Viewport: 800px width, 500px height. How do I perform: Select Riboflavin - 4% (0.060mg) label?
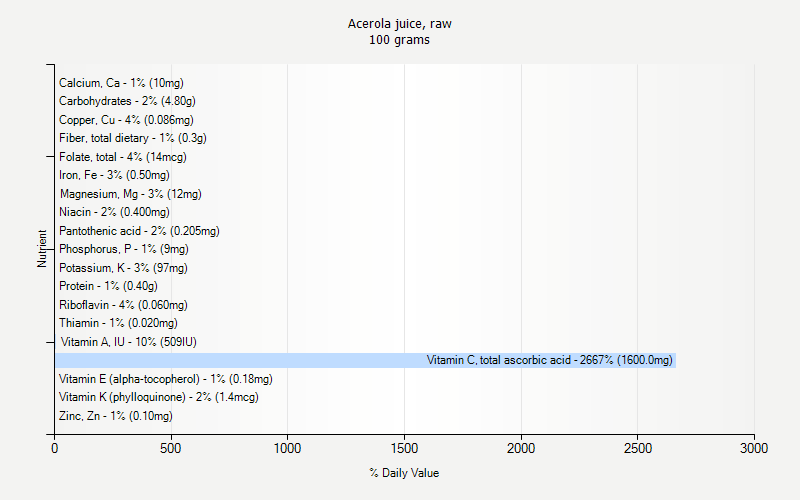click(x=123, y=305)
